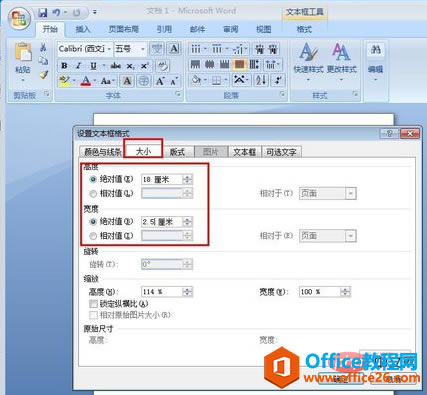
Task: Check the 锁定纵横比 checkbox
Action: click(93, 304)
